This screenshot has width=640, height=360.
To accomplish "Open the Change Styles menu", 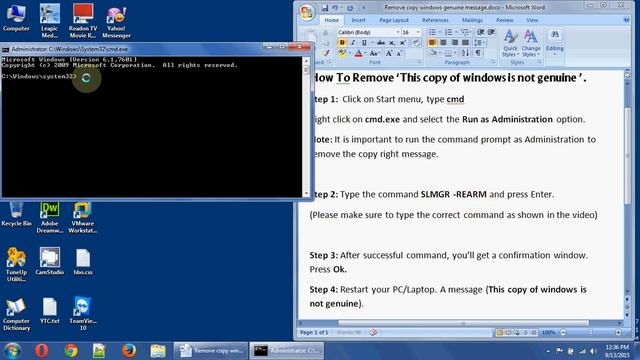I will point(531,43).
